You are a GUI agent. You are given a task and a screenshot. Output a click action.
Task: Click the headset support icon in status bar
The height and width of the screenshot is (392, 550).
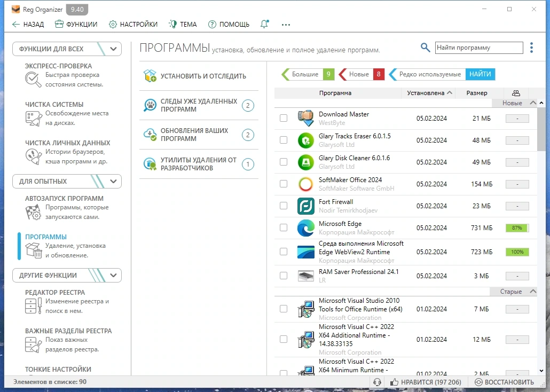point(378,382)
